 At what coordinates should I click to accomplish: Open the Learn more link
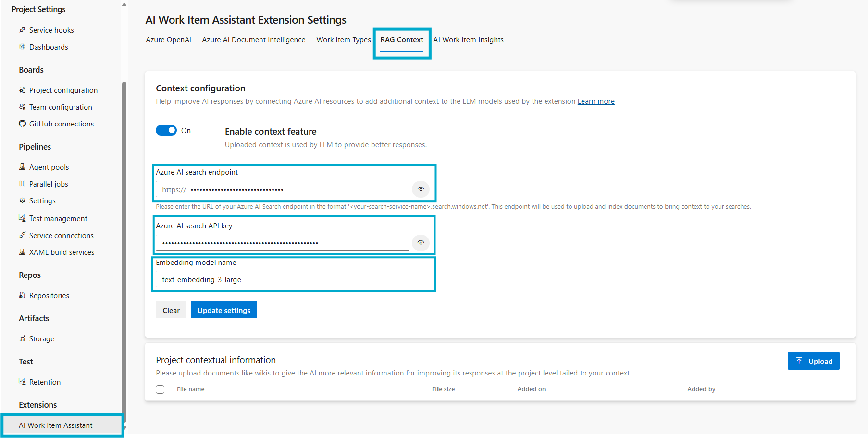point(596,101)
